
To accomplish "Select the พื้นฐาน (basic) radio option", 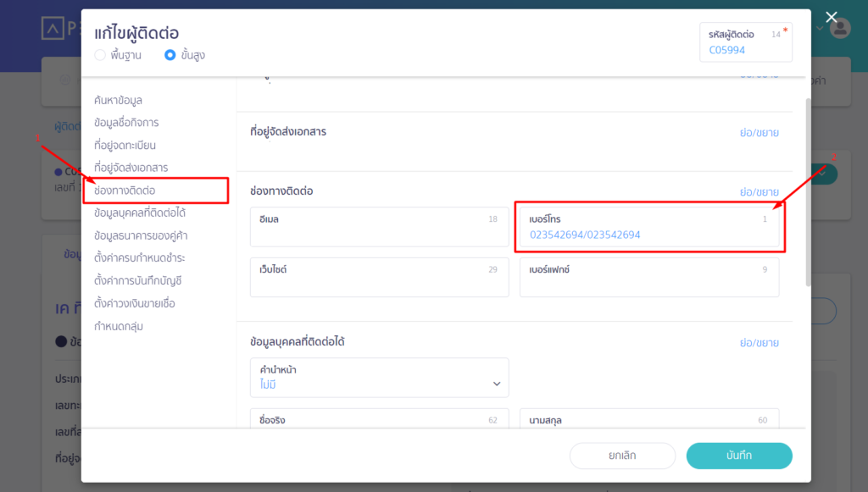I will pyautogui.click(x=101, y=55).
